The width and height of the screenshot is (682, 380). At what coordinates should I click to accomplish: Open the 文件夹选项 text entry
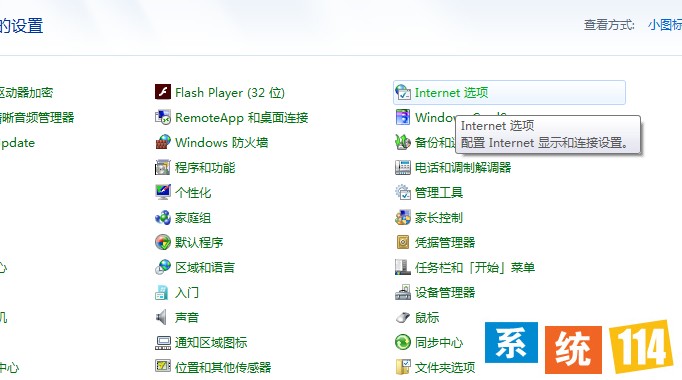(x=445, y=367)
